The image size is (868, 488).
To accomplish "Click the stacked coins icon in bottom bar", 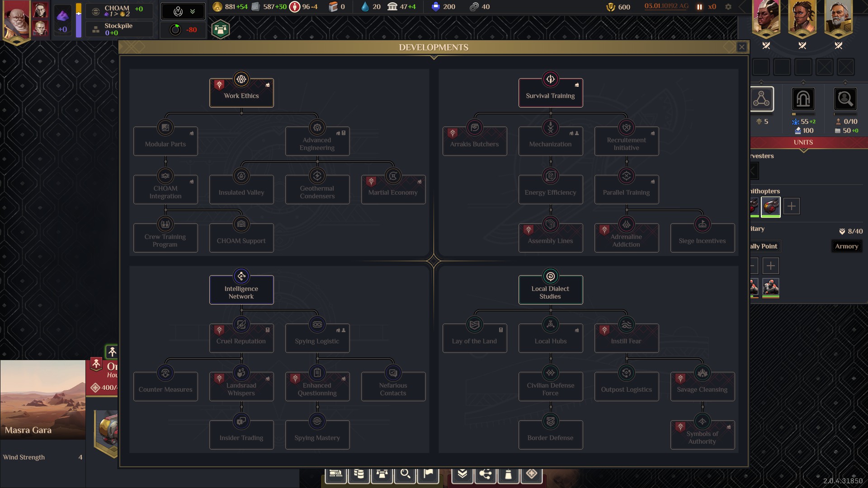I will point(359,474).
